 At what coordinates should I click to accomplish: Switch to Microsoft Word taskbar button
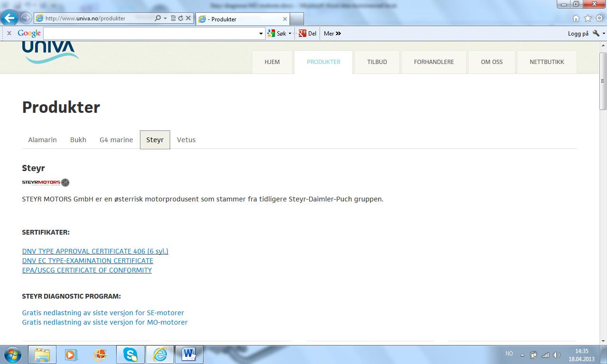(189, 355)
